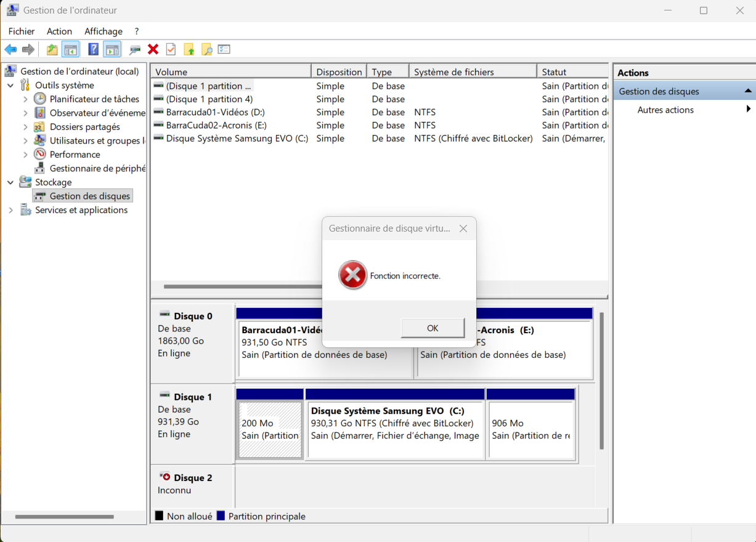The height and width of the screenshot is (542, 756).
Task: Click the Volume column header
Action: click(x=231, y=72)
